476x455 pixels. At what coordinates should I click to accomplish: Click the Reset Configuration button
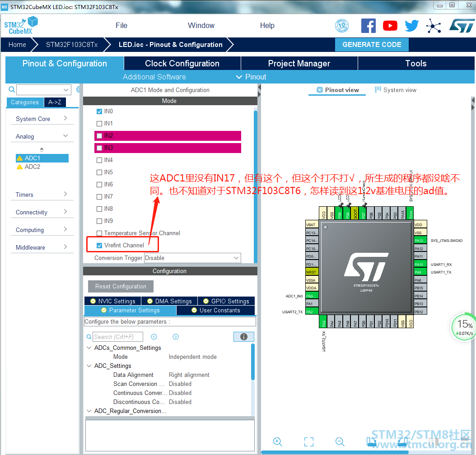tap(121, 286)
